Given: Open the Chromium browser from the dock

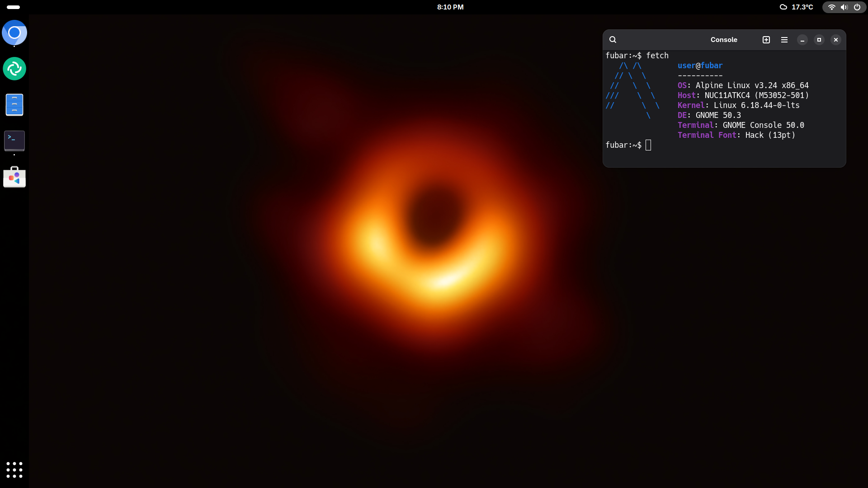Looking at the screenshot, I should click(14, 33).
